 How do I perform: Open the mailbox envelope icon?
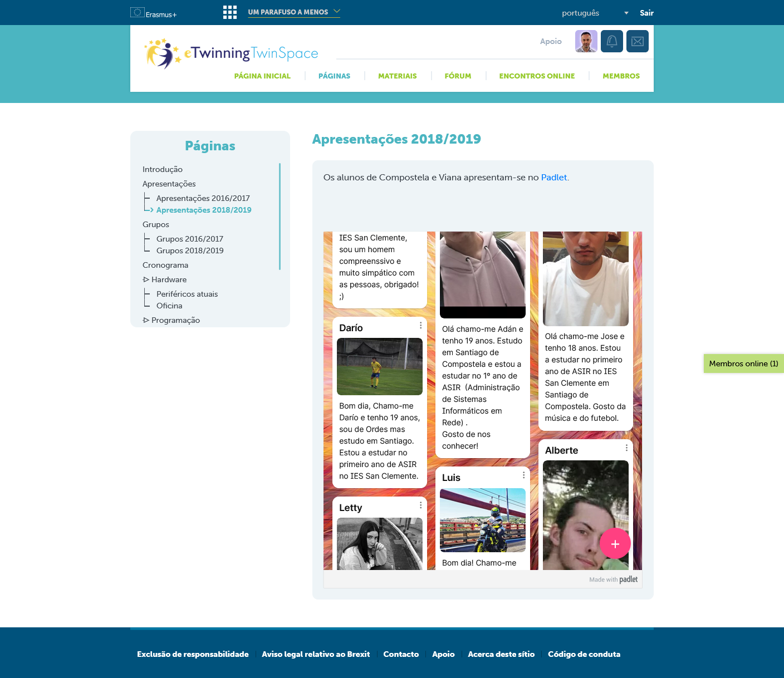(638, 41)
